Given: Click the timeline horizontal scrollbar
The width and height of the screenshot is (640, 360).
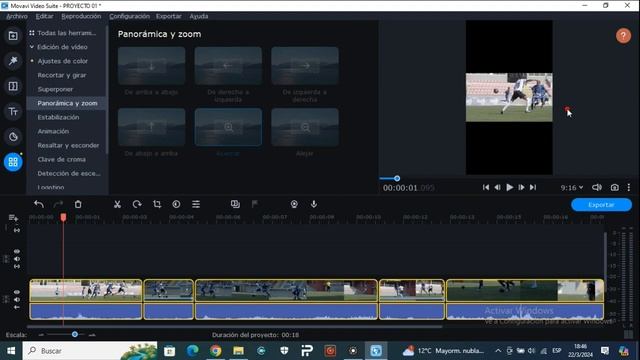Looking at the screenshot, I should (x=235, y=327).
